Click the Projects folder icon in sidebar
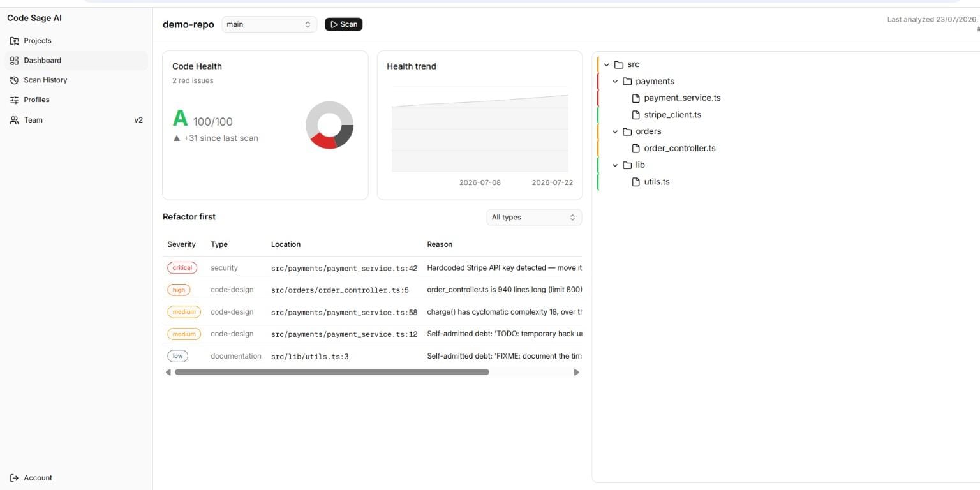The width and height of the screenshot is (980, 490). pyautogui.click(x=14, y=41)
